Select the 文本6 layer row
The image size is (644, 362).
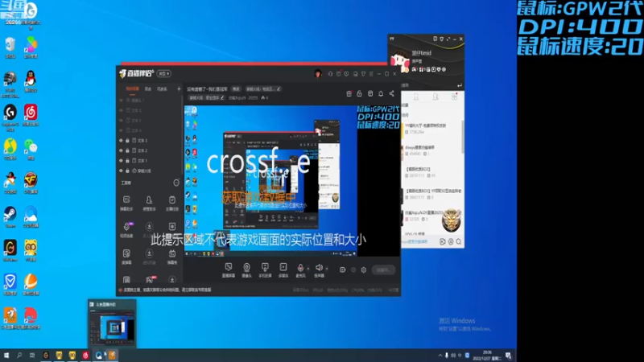tap(150, 110)
